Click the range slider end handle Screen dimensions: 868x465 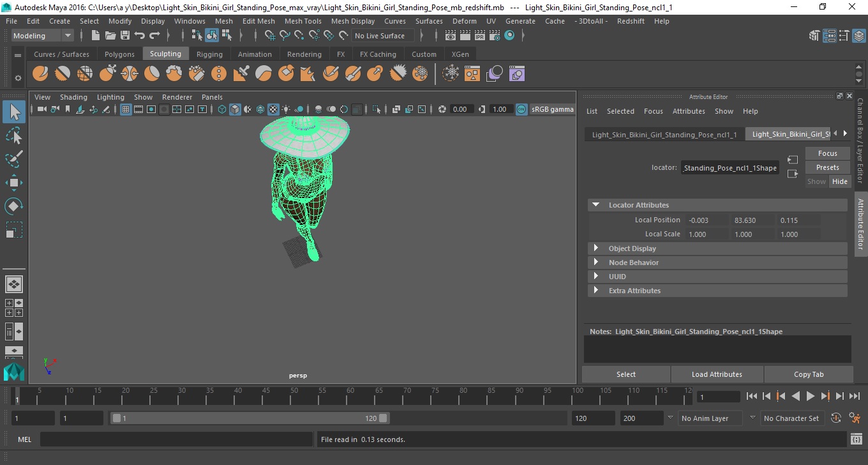tap(383, 418)
